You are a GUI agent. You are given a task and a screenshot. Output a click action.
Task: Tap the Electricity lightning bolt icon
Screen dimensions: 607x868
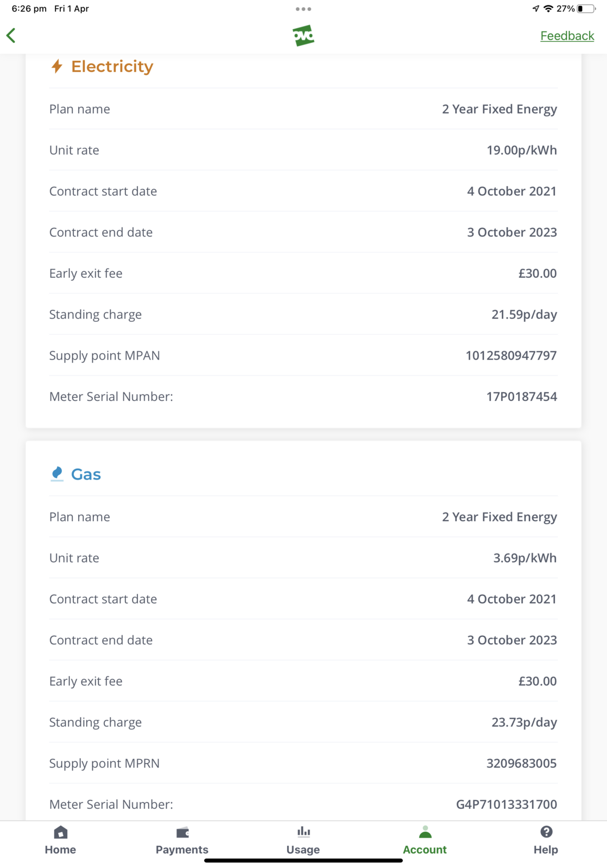pyautogui.click(x=57, y=66)
